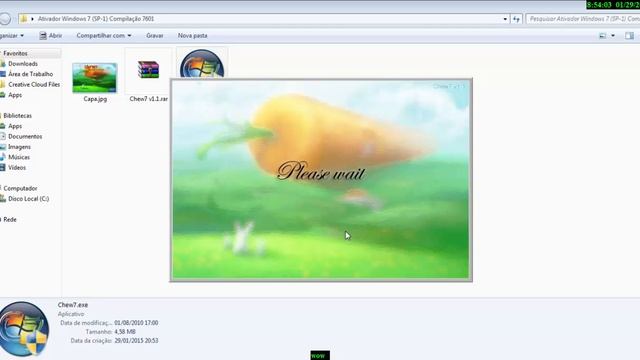Click the refresh button beside address bar
Viewport: 640px width, 360px height.
pos(516,19)
